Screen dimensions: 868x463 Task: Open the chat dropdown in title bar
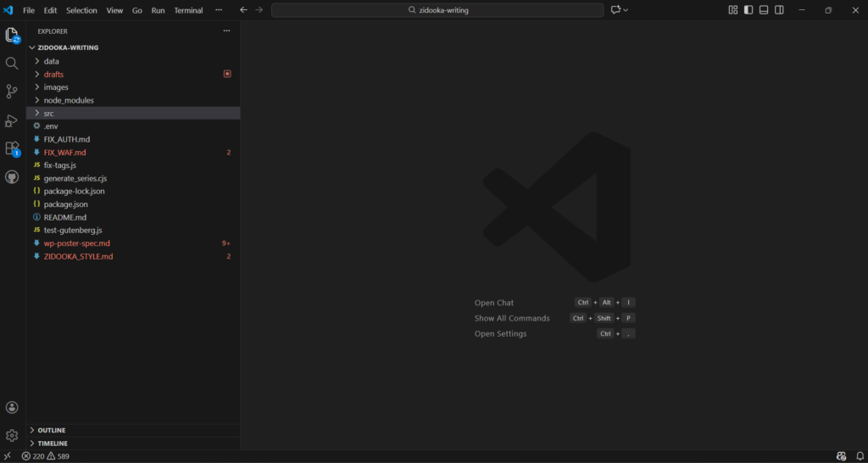(626, 10)
